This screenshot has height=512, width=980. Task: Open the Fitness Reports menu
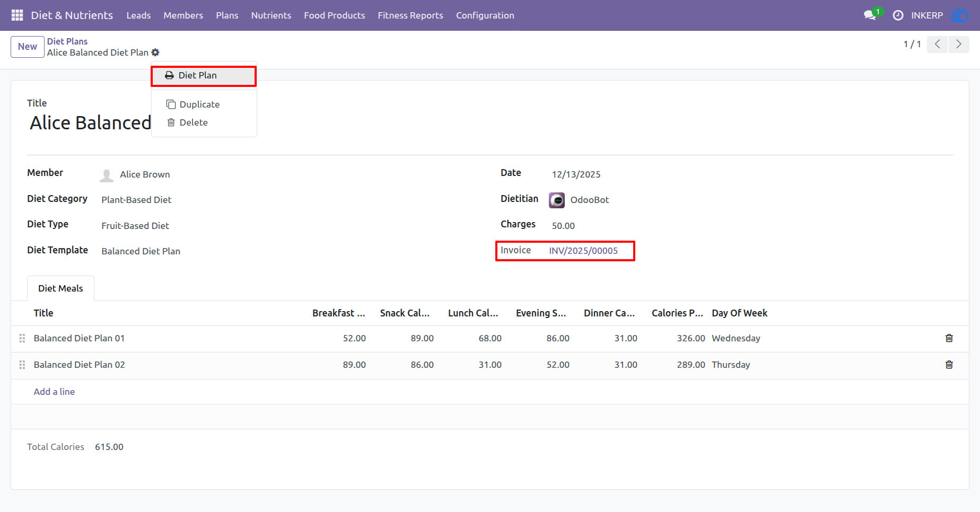pos(410,15)
